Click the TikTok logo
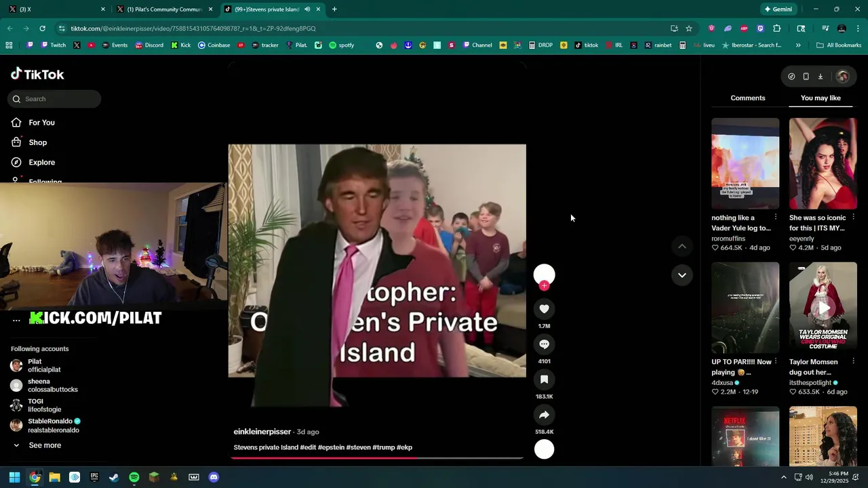This screenshot has width=868, height=488. tap(37, 75)
